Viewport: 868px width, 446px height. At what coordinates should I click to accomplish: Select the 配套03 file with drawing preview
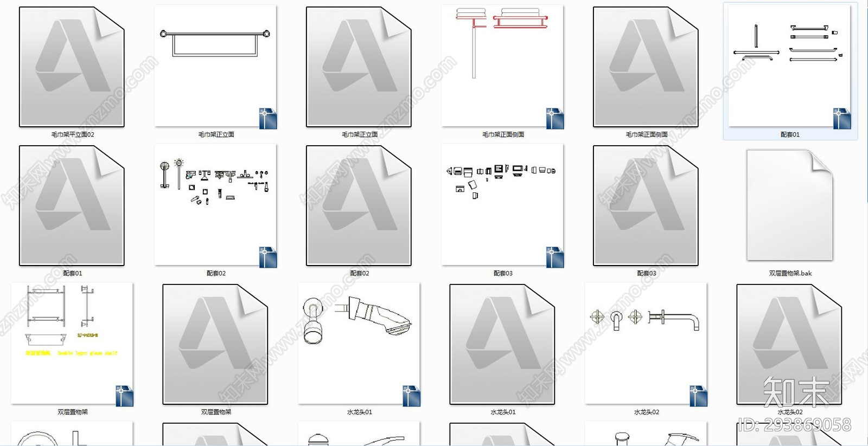pos(502,205)
